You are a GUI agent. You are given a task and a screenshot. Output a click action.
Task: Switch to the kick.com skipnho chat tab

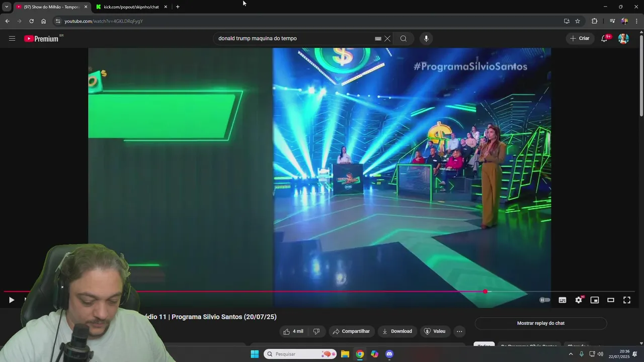click(x=131, y=7)
